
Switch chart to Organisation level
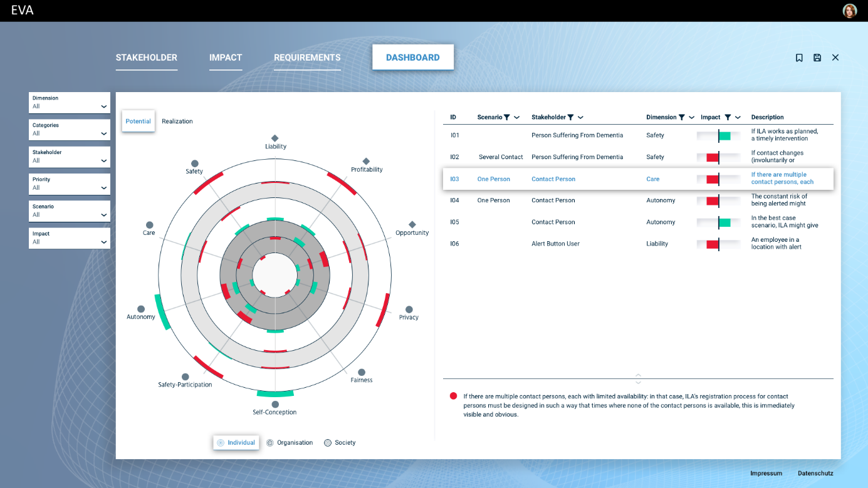(x=290, y=443)
